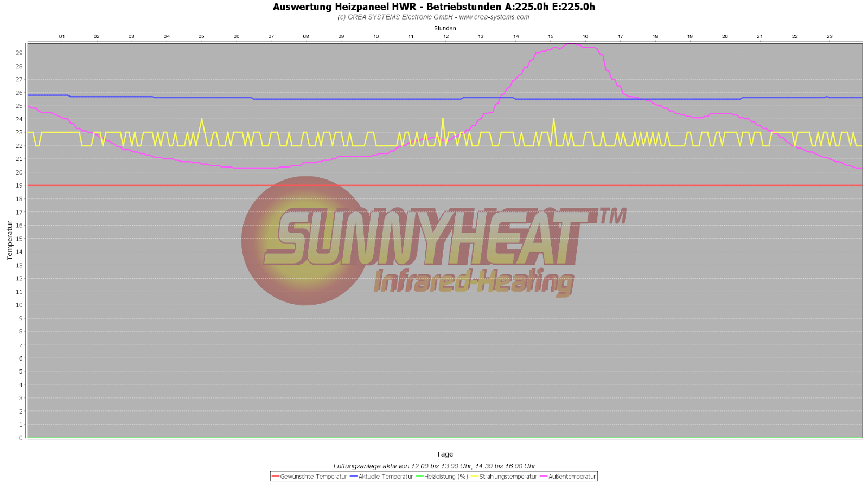
Task: Click value '0' on the Temperatur axis
Action: 21,438
